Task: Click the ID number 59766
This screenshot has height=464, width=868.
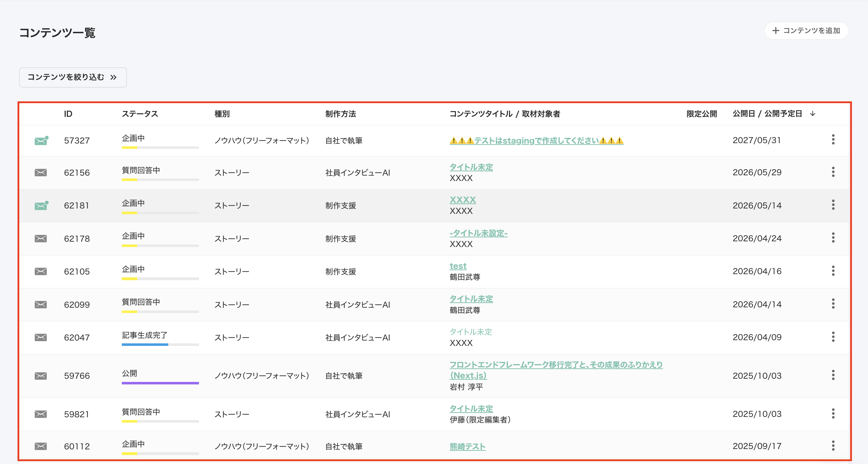Action: pos(77,376)
